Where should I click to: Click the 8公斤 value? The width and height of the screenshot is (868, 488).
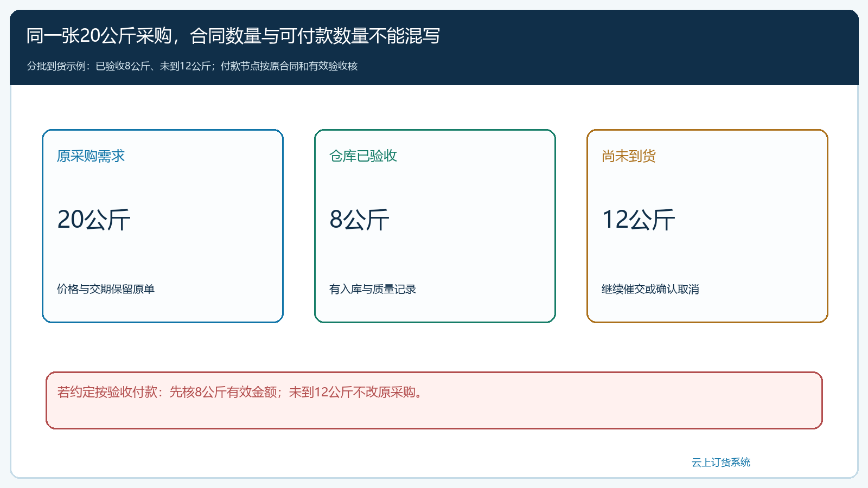[x=359, y=220]
